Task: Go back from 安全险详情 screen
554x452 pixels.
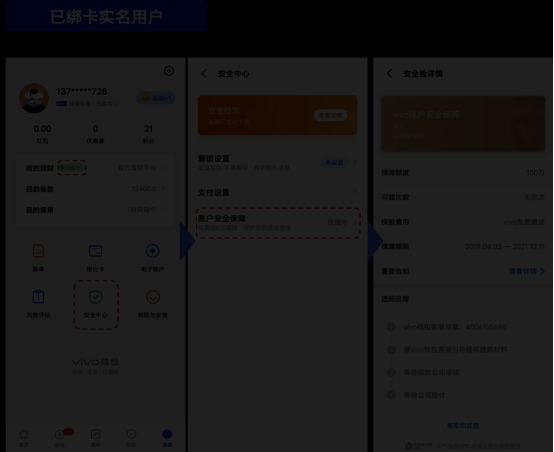Action: tap(389, 74)
